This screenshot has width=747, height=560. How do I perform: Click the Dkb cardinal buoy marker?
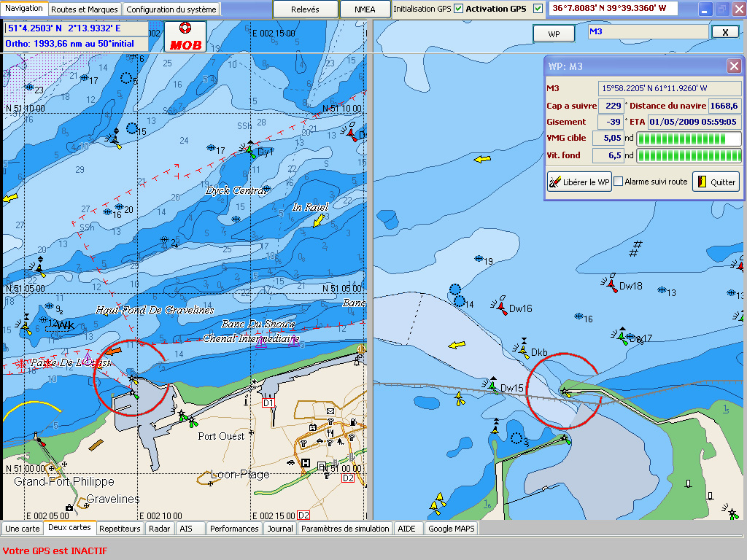pos(524,352)
